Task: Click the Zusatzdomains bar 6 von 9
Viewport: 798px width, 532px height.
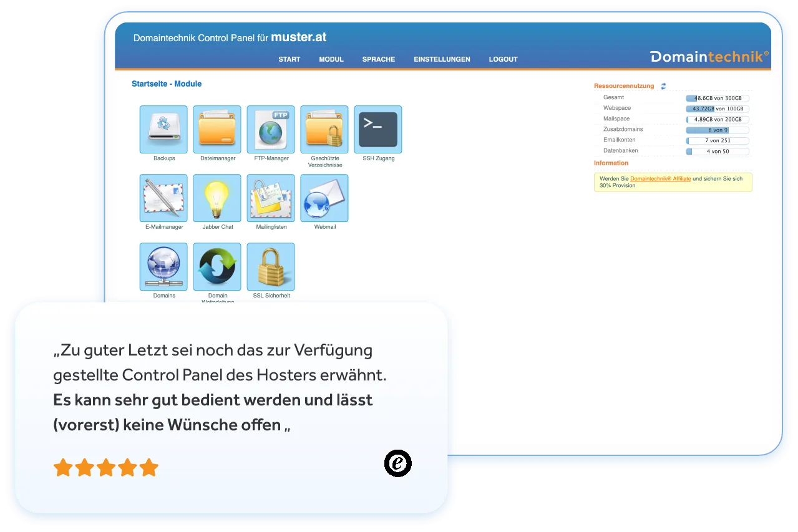Action: tap(718, 130)
